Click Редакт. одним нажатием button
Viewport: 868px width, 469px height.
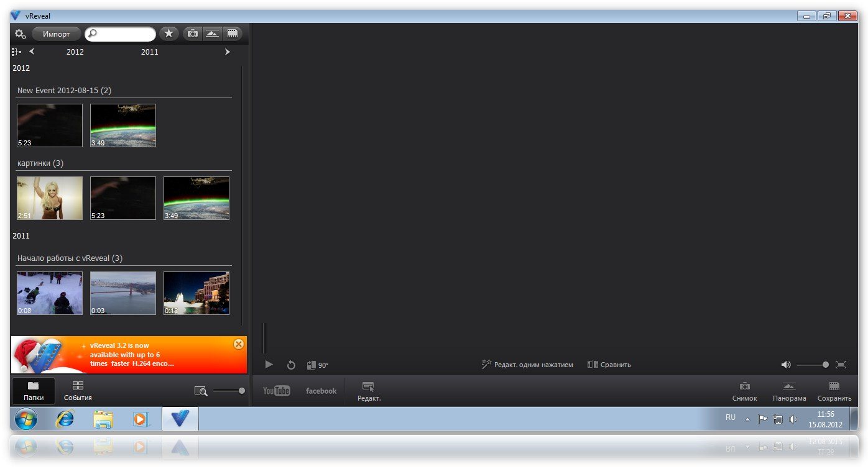point(527,365)
